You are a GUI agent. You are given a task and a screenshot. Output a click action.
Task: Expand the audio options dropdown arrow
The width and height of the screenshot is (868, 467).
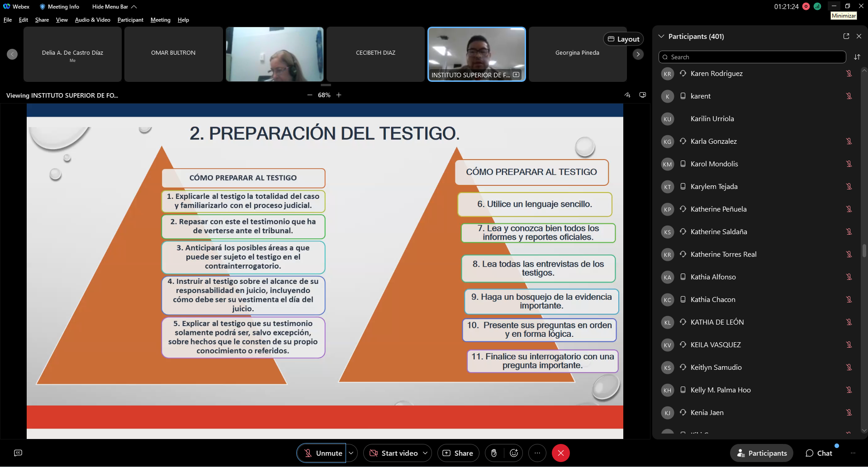point(351,453)
